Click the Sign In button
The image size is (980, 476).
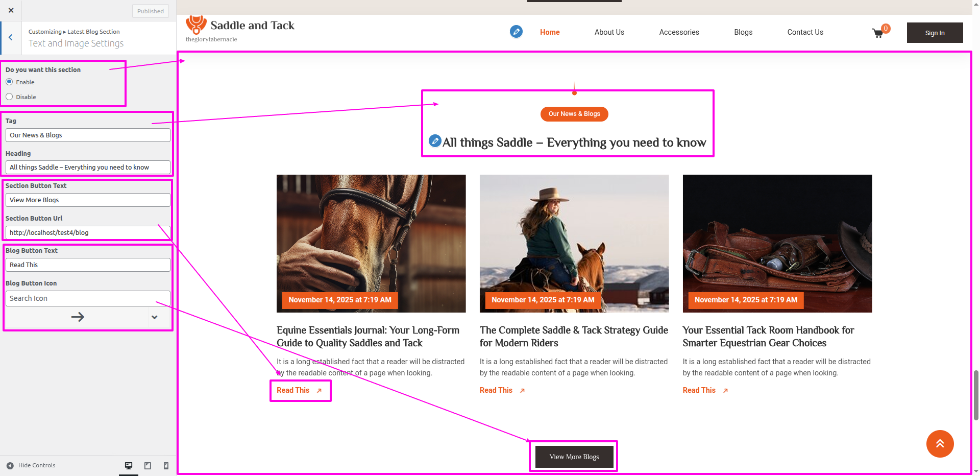(935, 33)
